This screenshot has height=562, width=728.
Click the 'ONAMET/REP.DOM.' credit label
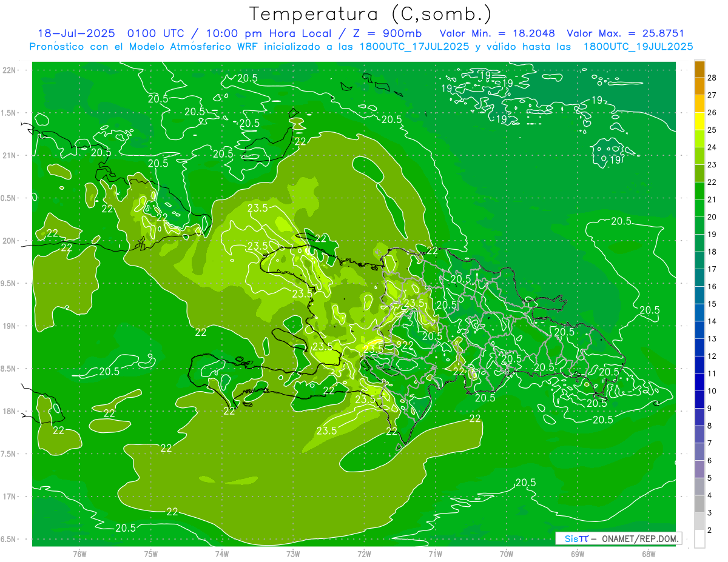639,538
